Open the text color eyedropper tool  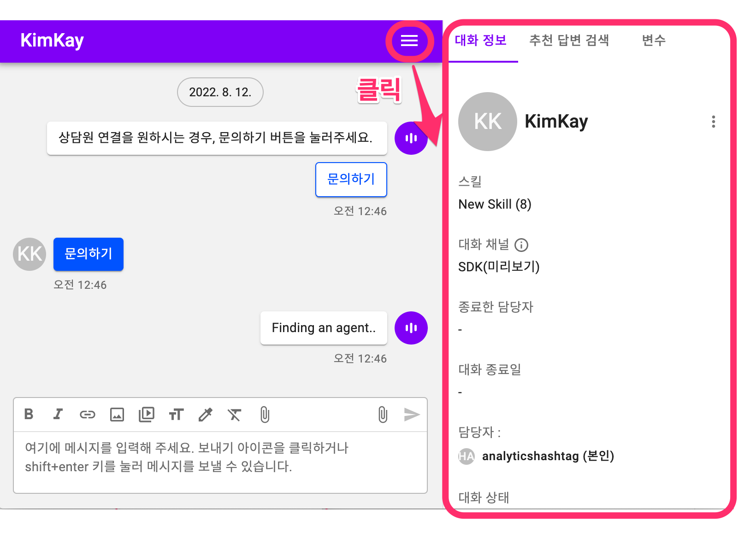point(206,415)
